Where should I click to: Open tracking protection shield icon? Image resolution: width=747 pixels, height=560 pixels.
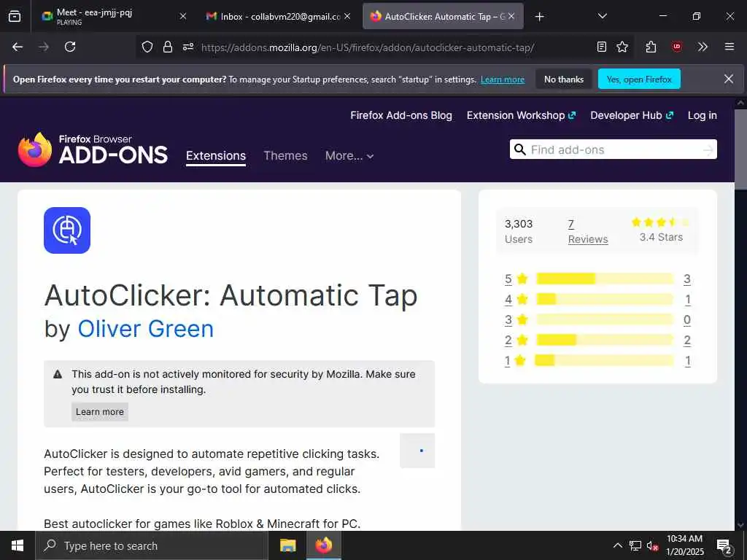[147, 47]
